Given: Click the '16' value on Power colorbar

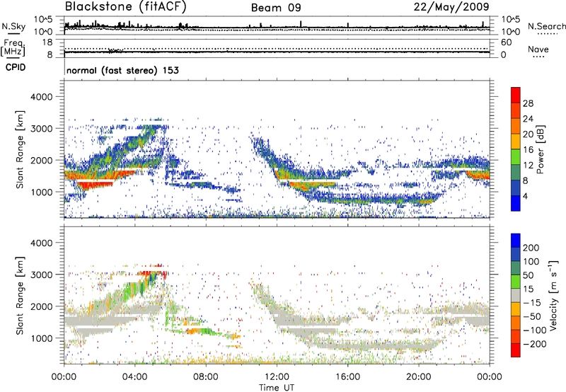Looking at the screenshot, I should click(x=528, y=150).
